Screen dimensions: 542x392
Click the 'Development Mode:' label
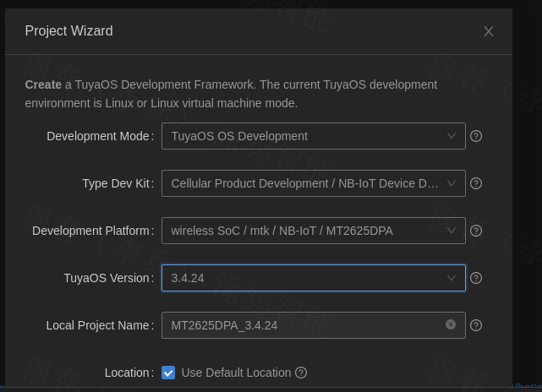tap(101, 136)
